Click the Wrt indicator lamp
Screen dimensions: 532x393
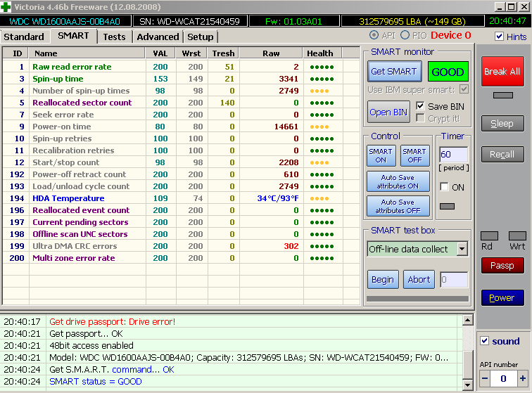pyautogui.click(x=517, y=236)
